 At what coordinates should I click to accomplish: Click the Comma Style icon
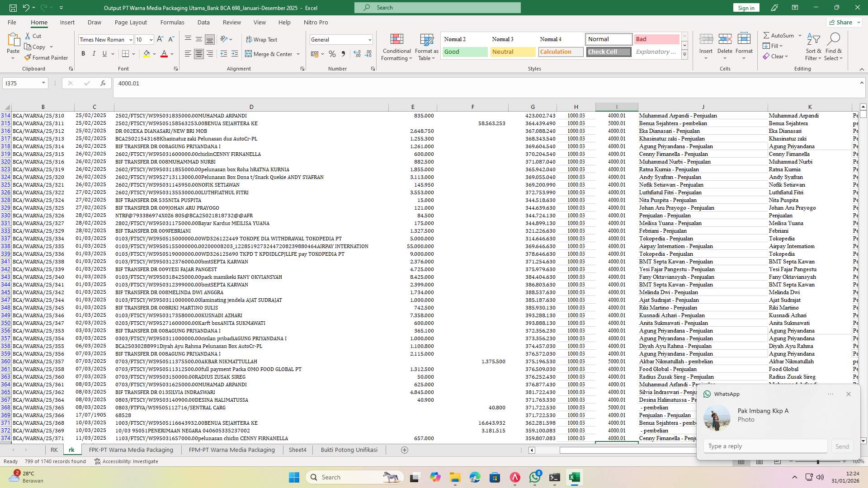point(343,54)
